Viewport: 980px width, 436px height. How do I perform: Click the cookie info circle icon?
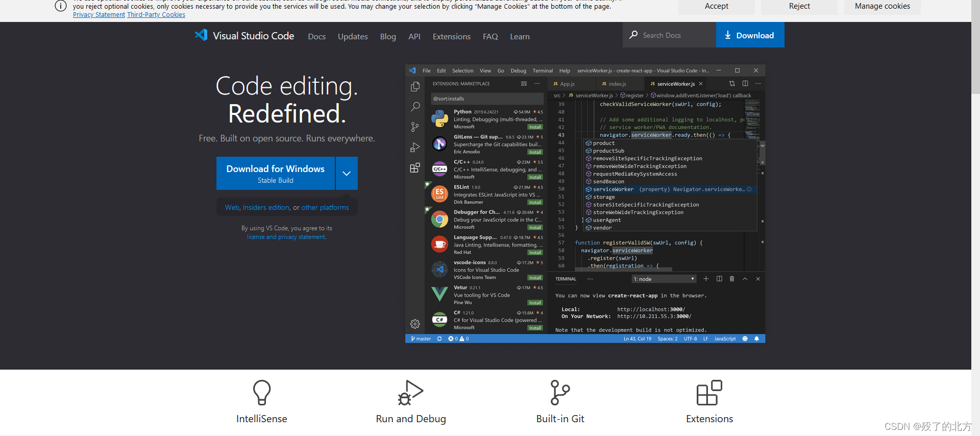(x=60, y=6)
